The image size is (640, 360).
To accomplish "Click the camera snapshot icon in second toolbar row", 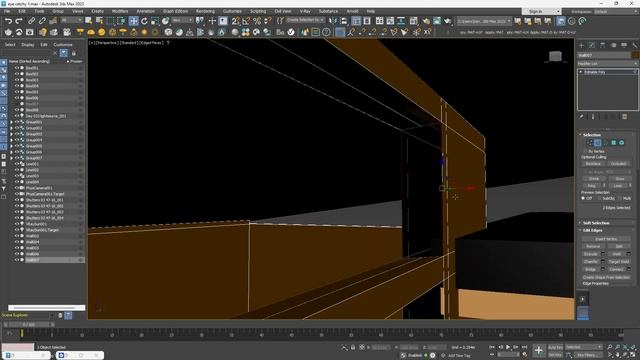I will tap(29, 32).
